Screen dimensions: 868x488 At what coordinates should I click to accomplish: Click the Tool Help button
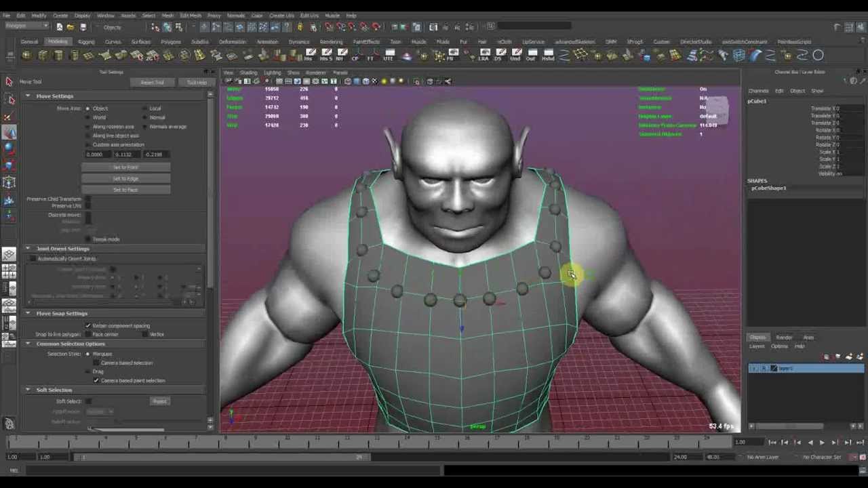point(197,83)
